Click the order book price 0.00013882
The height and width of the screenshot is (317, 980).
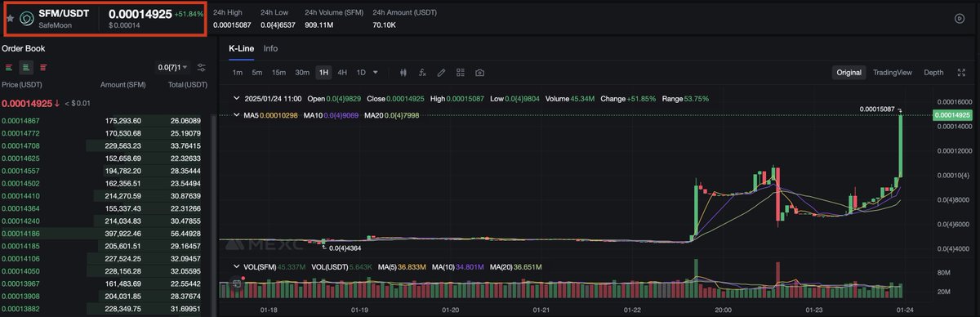point(20,308)
